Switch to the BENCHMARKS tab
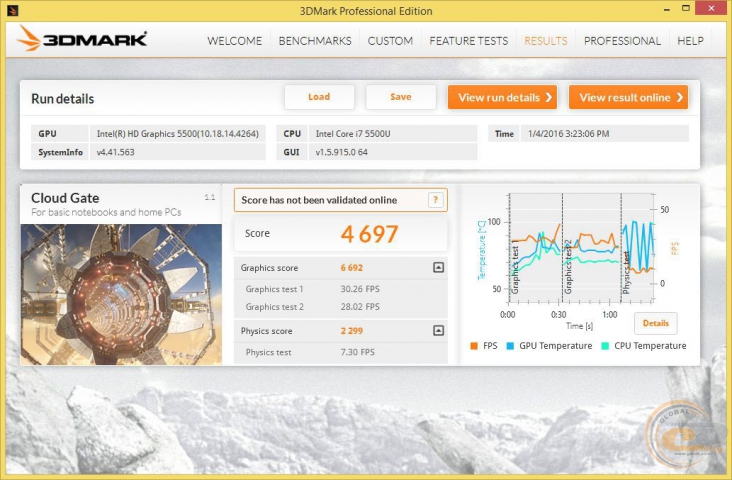 315,41
